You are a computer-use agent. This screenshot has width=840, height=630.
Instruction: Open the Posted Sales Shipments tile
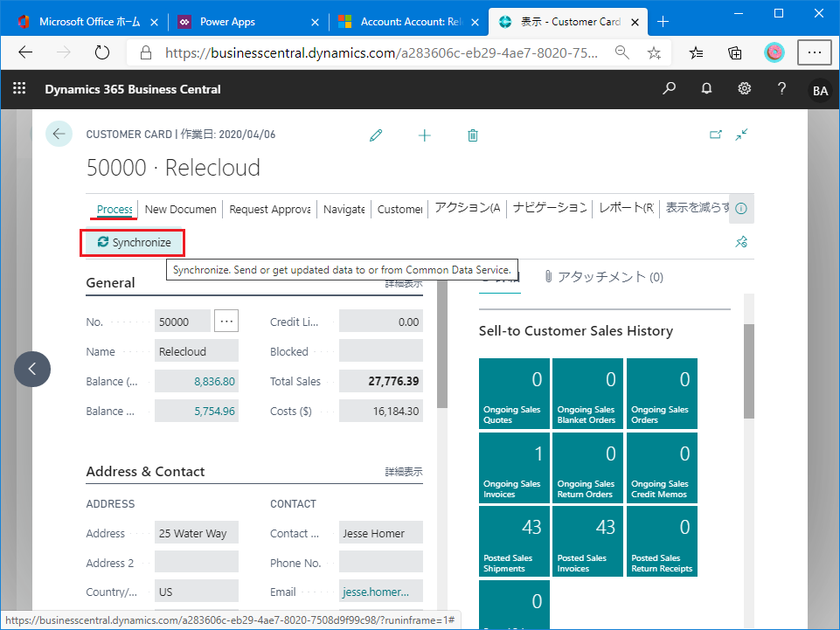(514, 542)
